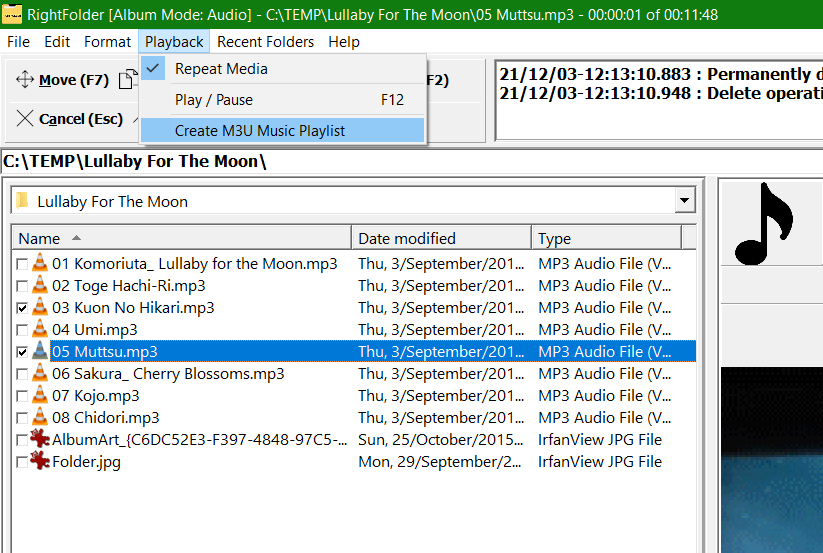Select file 04 Umi.mp3
Screen dimensions: 823x553
tap(95, 329)
